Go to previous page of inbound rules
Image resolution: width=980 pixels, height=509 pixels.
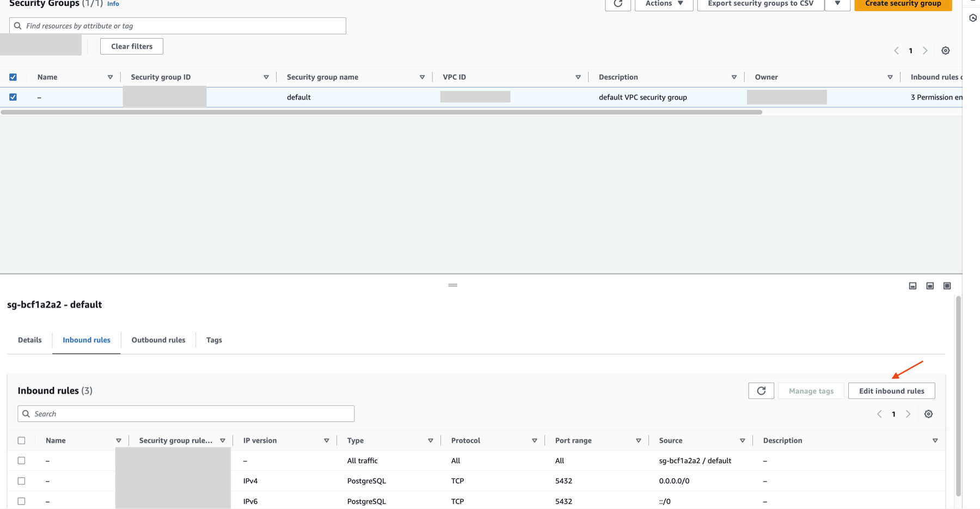click(x=879, y=414)
